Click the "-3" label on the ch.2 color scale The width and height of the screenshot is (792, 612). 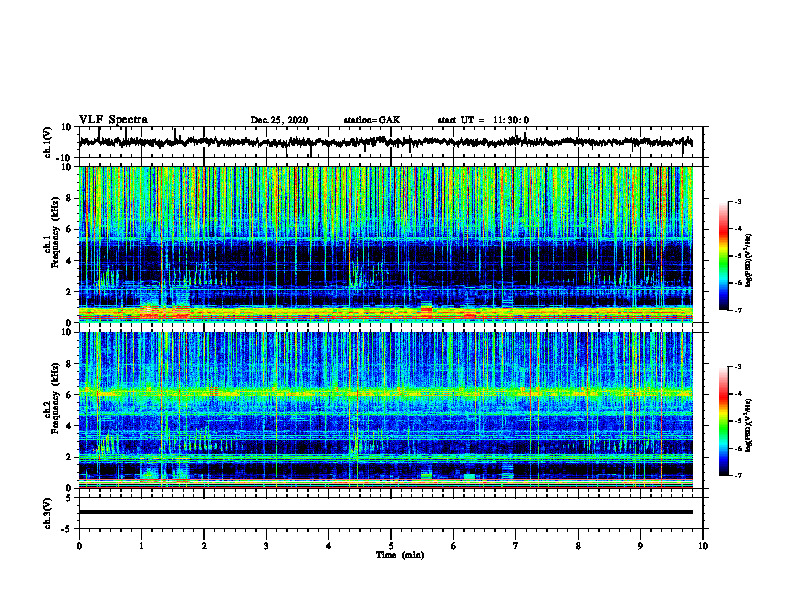pyautogui.click(x=737, y=367)
